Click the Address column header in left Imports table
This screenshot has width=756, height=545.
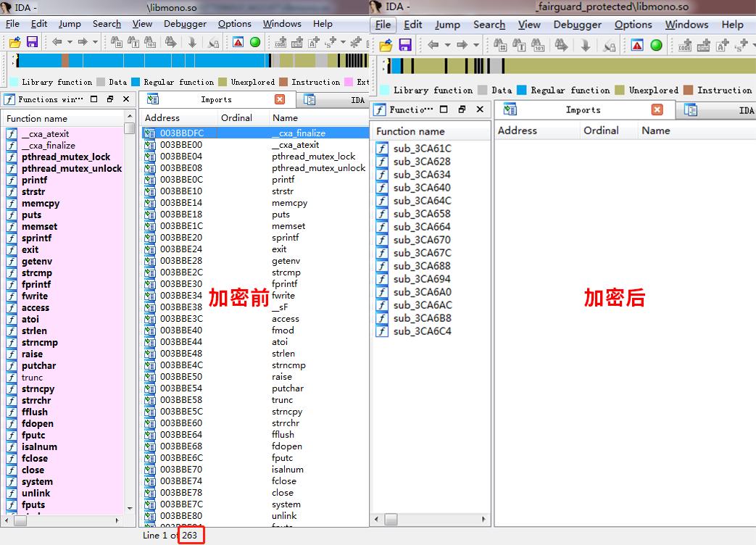tap(162, 117)
